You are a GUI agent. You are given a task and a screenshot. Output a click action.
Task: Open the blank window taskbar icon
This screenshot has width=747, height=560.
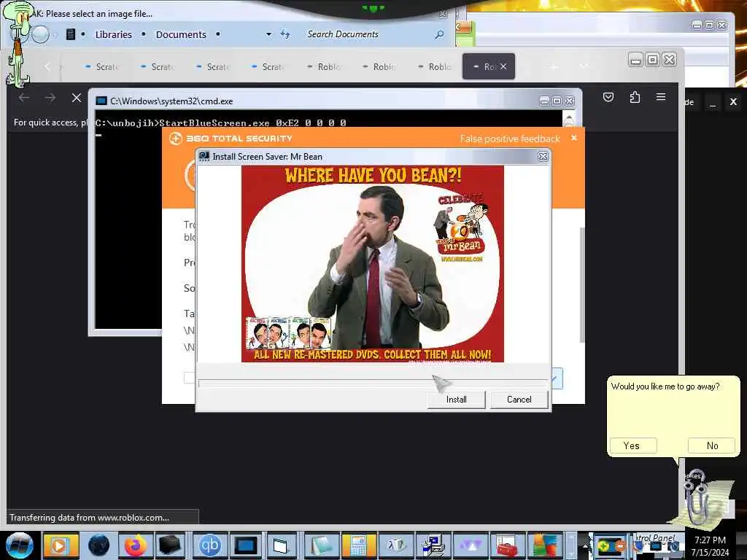click(281, 545)
